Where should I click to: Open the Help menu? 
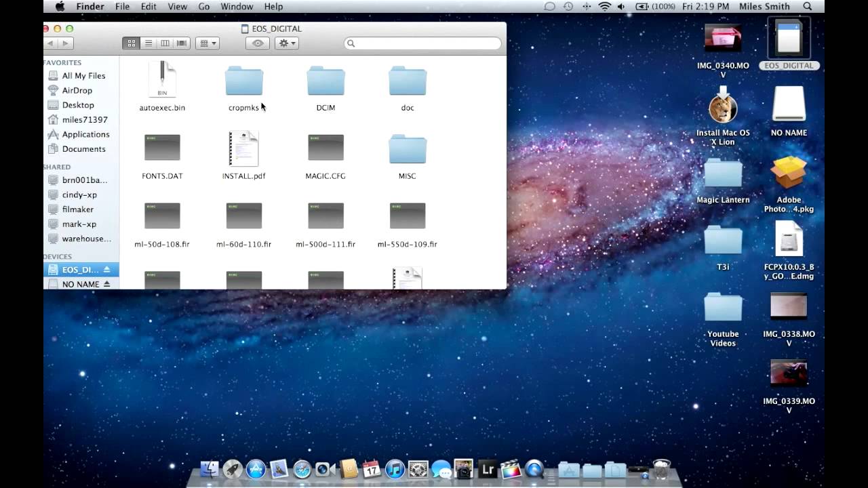(273, 6)
